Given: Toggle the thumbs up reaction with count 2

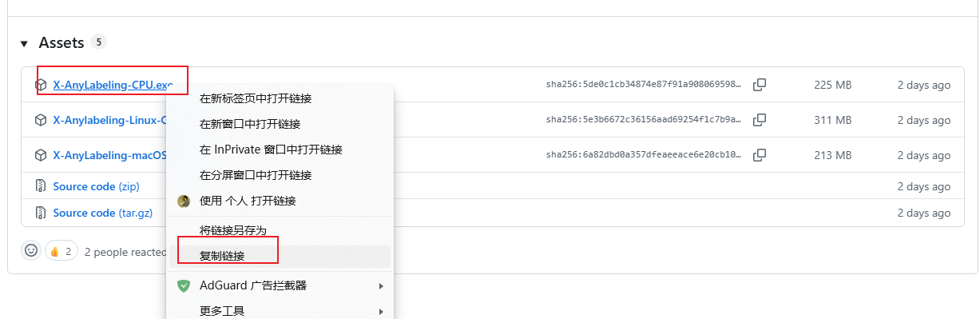Looking at the screenshot, I should tap(61, 251).
